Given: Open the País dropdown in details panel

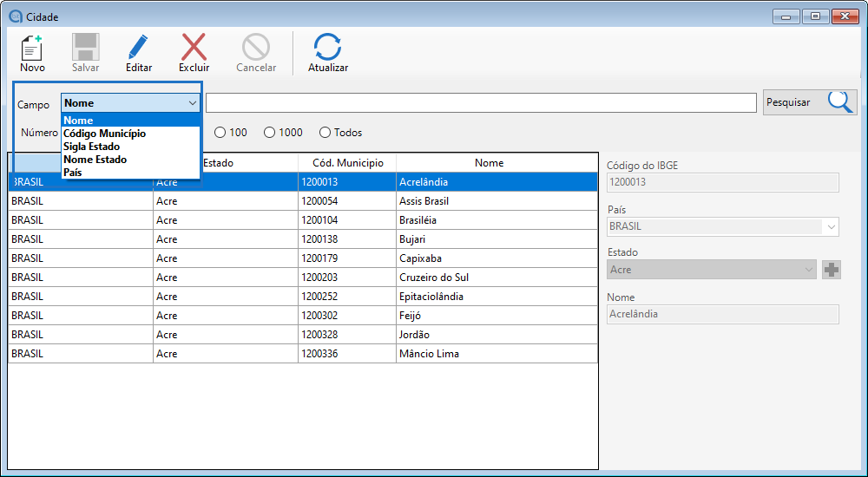Looking at the screenshot, I should pos(831,227).
